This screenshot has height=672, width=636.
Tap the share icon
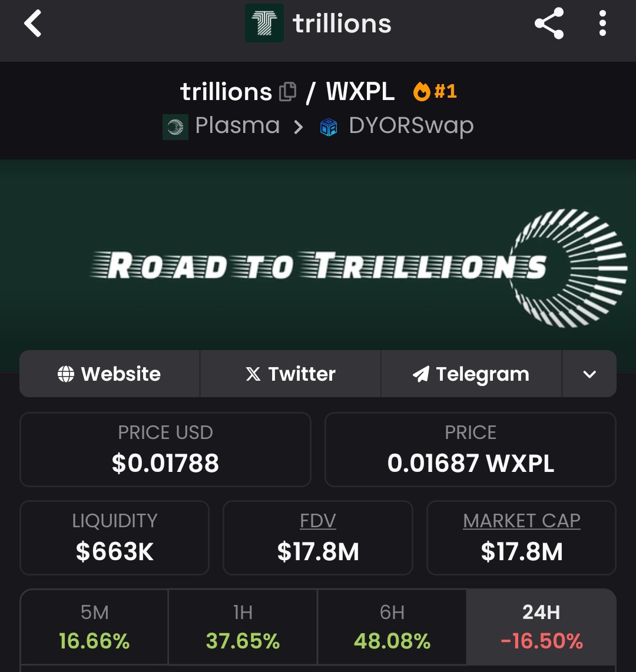click(549, 25)
